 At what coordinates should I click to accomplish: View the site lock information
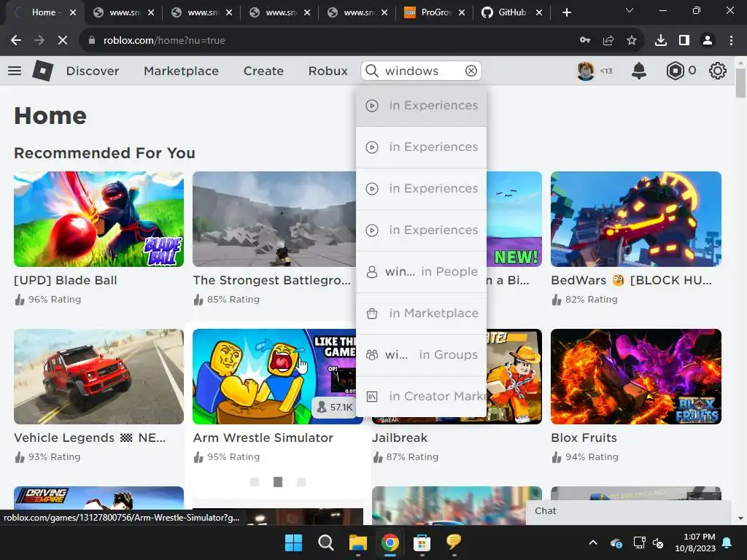tap(92, 41)
